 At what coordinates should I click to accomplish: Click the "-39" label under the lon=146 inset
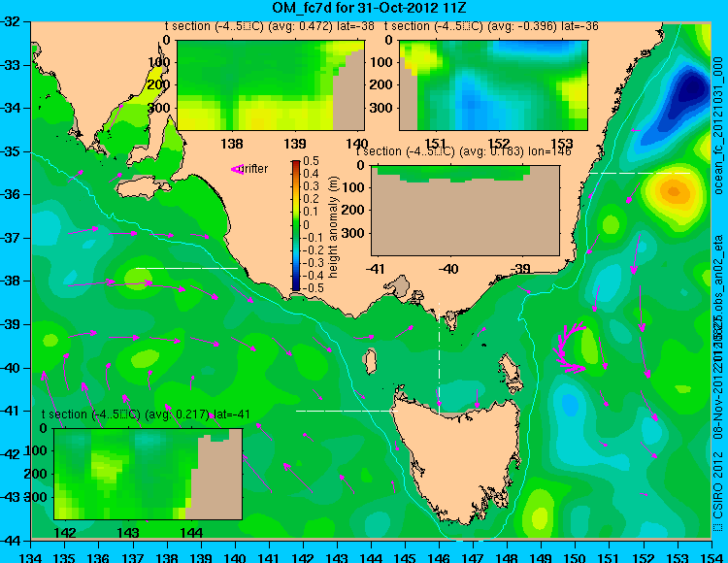pyautogui.click(x=522, y=268)
